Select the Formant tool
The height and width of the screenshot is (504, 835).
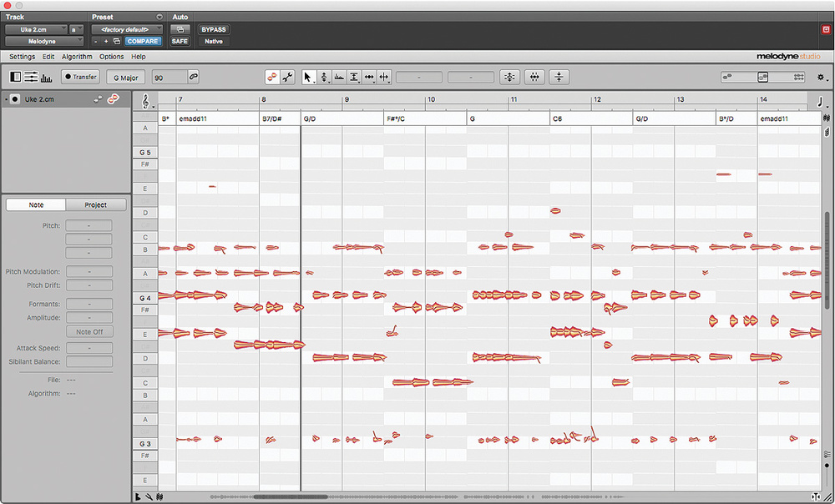tap(338, 77)
